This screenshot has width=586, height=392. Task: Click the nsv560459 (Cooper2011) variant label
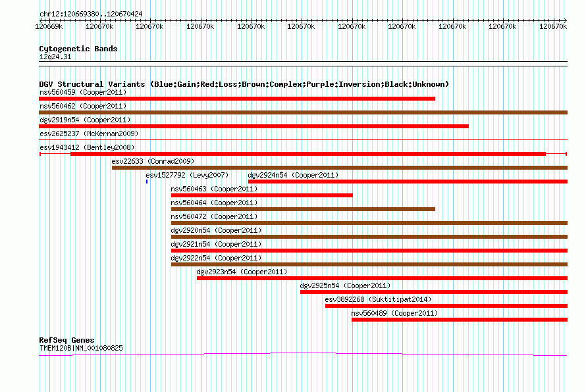click(x=83, y=92)
